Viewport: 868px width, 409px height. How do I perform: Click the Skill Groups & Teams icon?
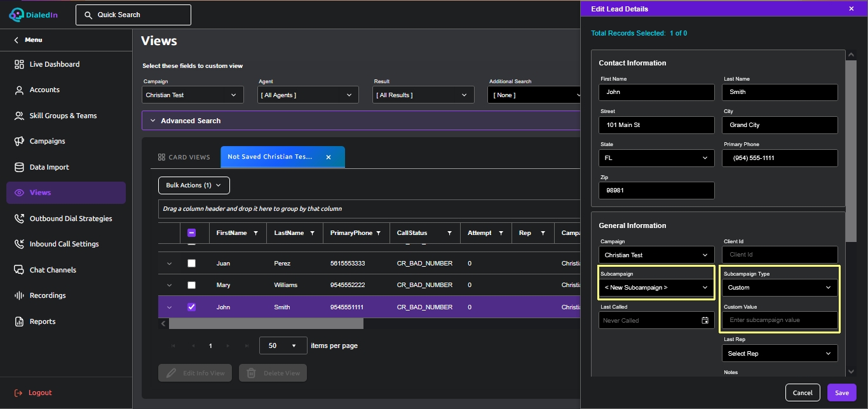19,116
